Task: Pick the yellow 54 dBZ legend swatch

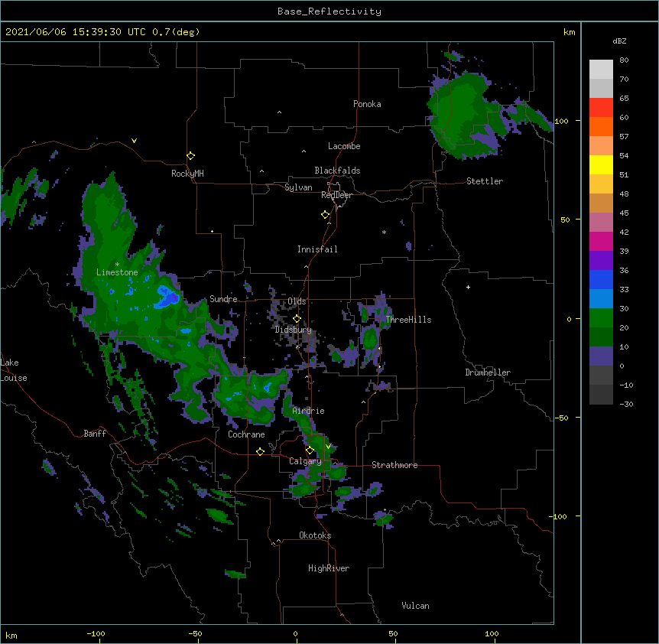Action: point(601,164)
